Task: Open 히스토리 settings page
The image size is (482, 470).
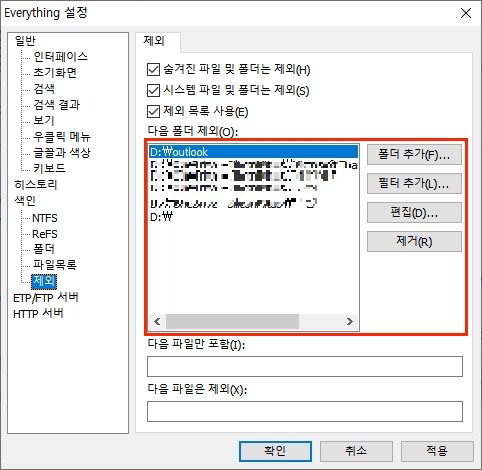Action: tap(36, 184)
